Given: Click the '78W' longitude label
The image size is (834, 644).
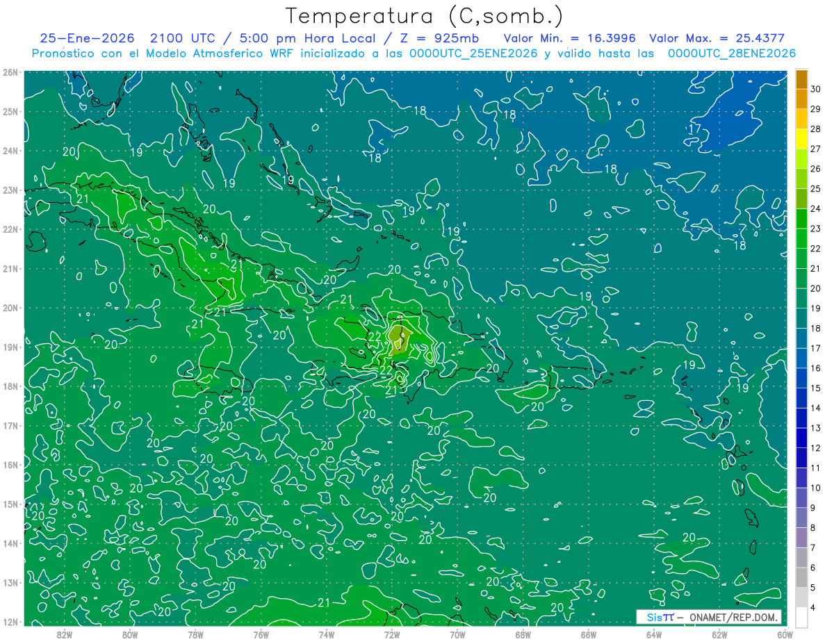Looking at the screenshot, I should coord(195,634).
